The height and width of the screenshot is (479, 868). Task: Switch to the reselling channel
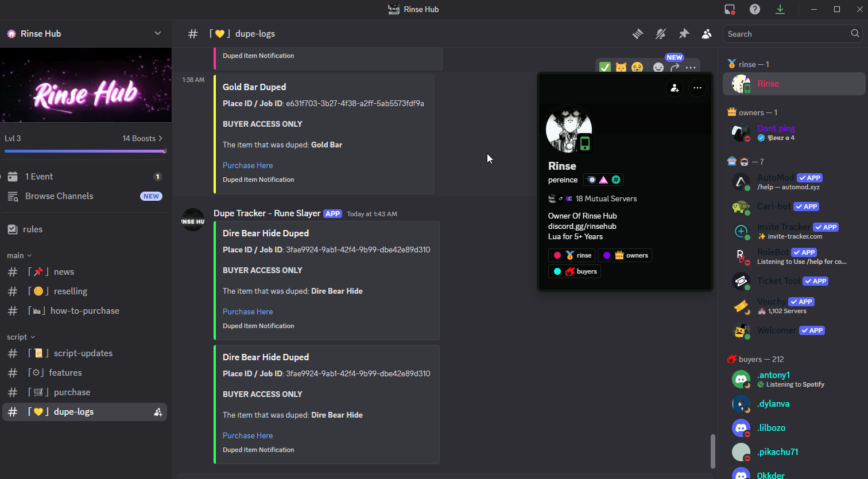pyautogui.click(x=85, y=291)
